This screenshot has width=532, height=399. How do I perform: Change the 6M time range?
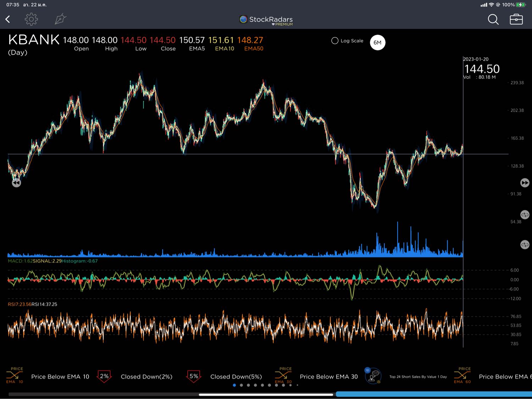(377, 43)
